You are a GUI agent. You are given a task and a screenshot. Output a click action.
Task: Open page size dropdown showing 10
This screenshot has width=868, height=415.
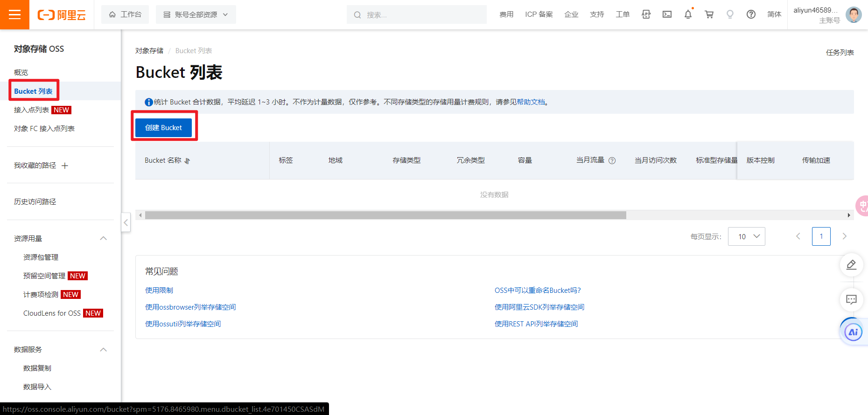(x=747, y=236)
